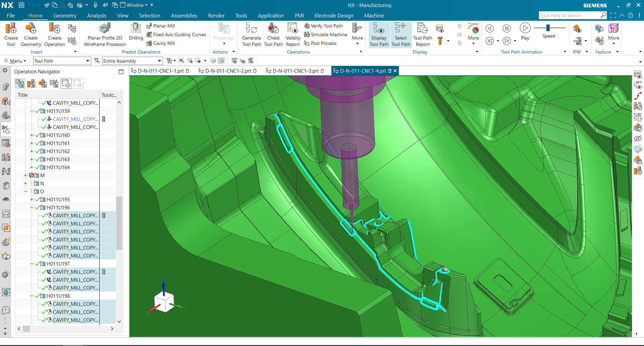Expand the H011U160 group
644x346 pixels.
click(x=32, y=135)
